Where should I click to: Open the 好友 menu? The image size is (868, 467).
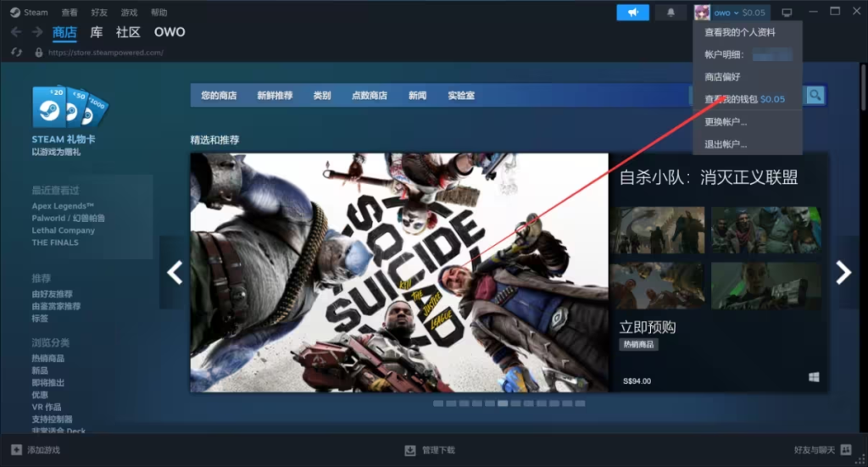(x=99, y=12)
